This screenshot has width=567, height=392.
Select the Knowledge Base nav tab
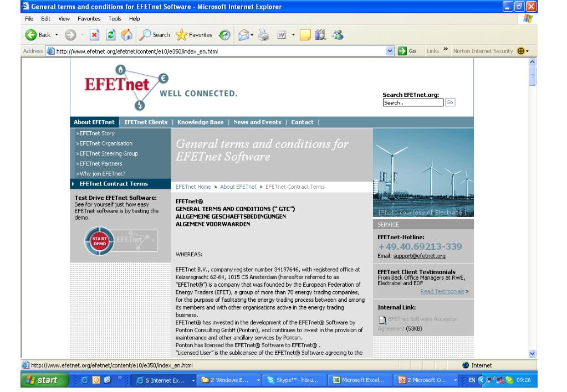(x=200, y=122)
